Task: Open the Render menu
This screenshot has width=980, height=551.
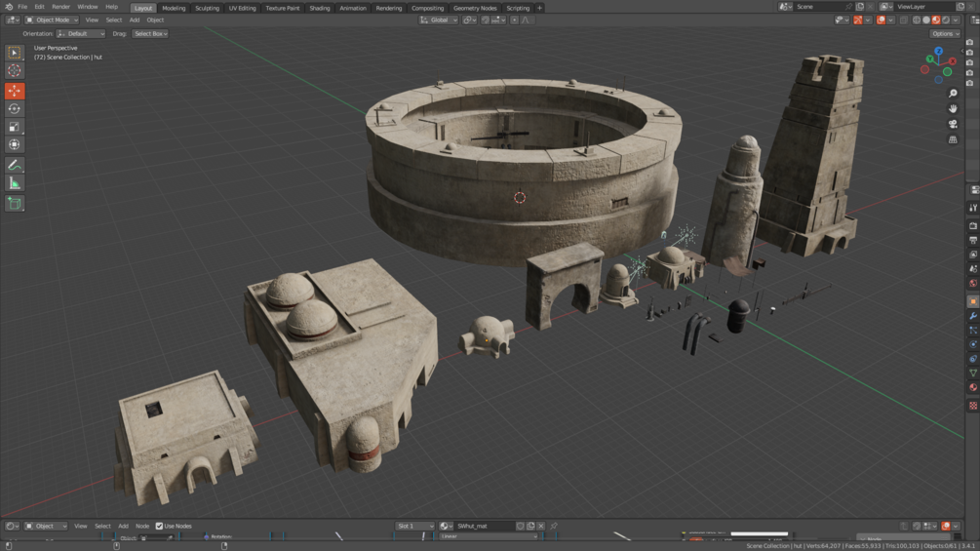Action: pyautogui.click(x=60, y=7)
